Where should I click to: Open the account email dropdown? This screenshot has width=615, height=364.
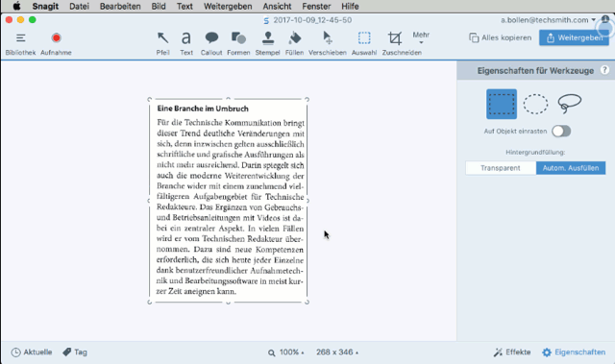(x=548, y=20)
